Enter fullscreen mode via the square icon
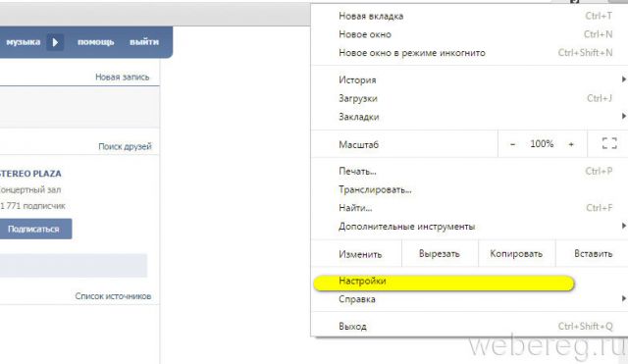 [x=609, y=143]
